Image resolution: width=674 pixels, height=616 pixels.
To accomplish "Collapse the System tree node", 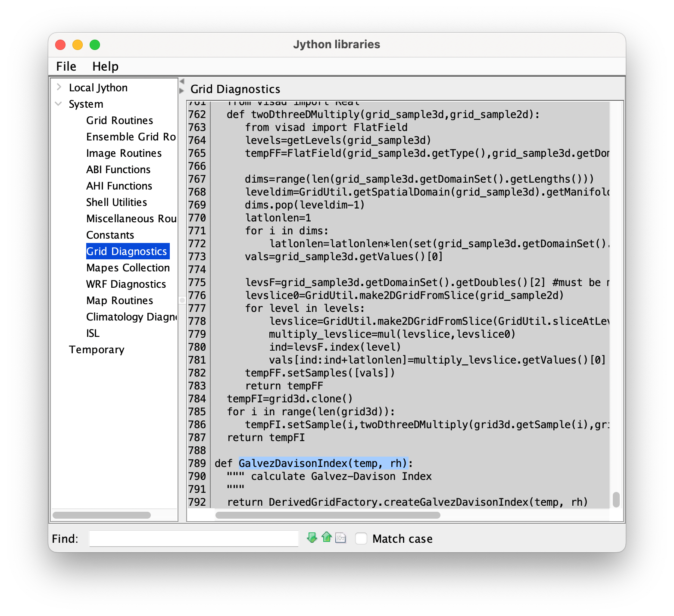I will (x=59, y=104).
